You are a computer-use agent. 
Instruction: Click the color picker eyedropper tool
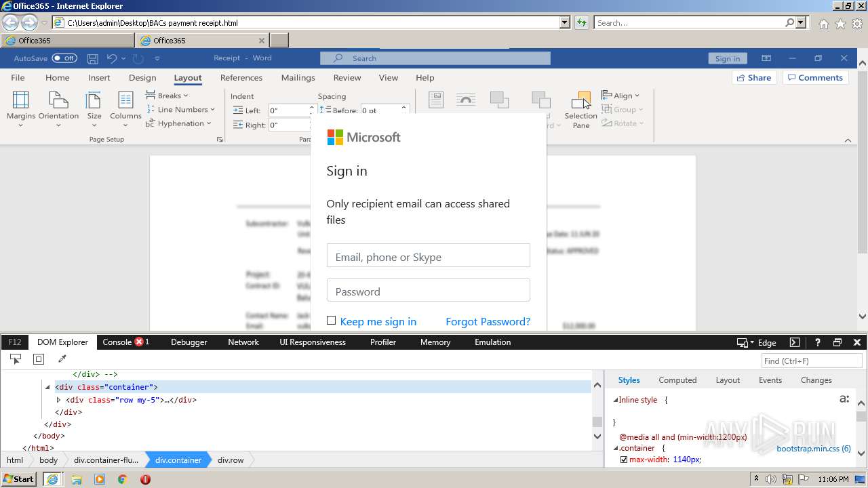pyautogui.click(x=62, y=359)
